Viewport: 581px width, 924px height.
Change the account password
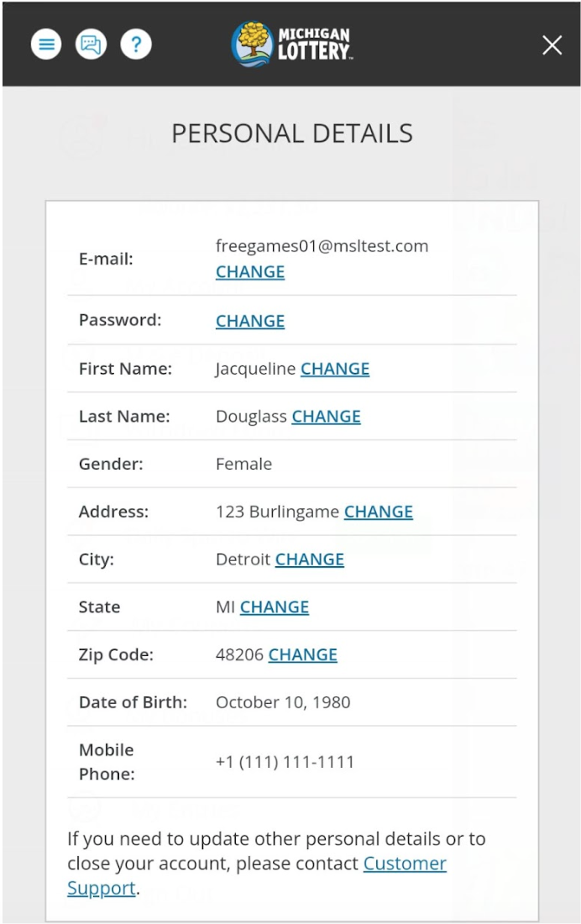click(x=249, y=320)
